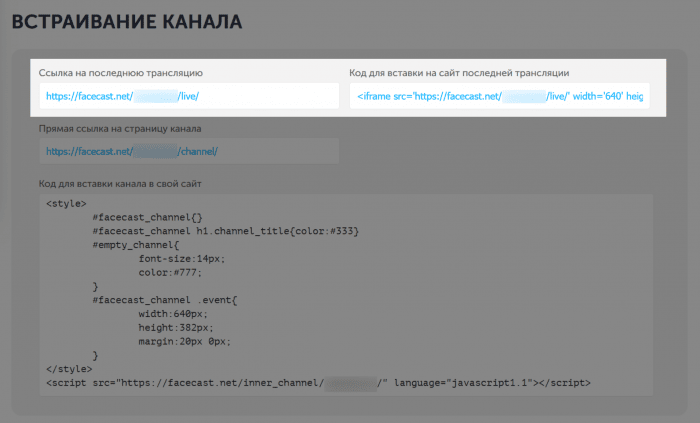Click the script src inner_channel line
This screenshot has height=423, width=700.
(x=318, y=383)
